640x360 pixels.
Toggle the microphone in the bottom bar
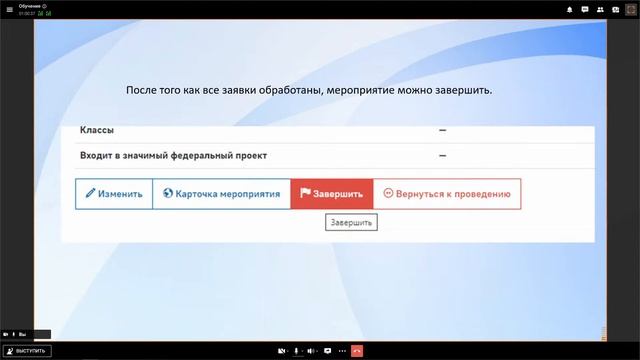(296, 351)
